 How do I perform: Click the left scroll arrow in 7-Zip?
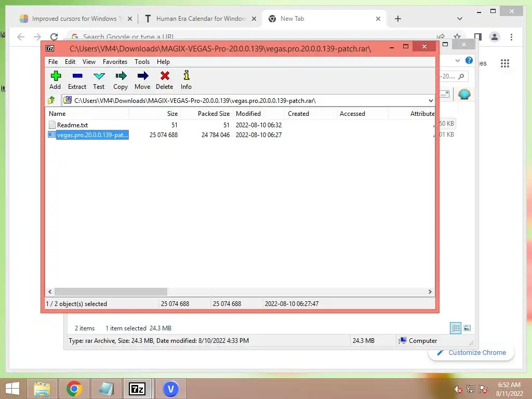tap(50, 292)
